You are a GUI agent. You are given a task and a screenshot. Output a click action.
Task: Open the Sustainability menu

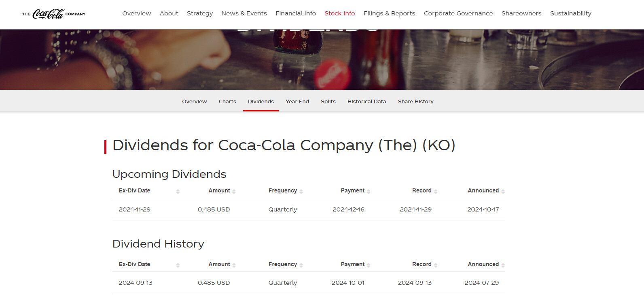click(x=571, y=13)
